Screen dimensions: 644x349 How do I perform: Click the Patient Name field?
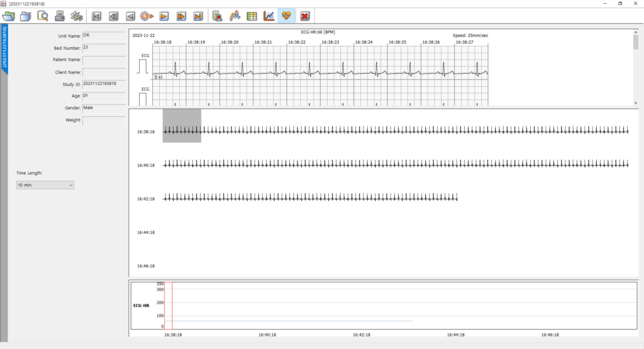[104, 60]
